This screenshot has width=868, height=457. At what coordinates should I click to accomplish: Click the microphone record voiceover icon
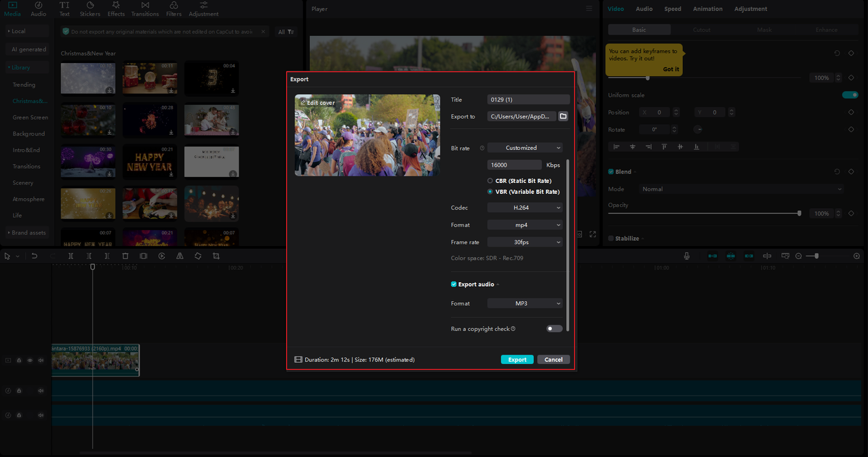tap(686, 256)
